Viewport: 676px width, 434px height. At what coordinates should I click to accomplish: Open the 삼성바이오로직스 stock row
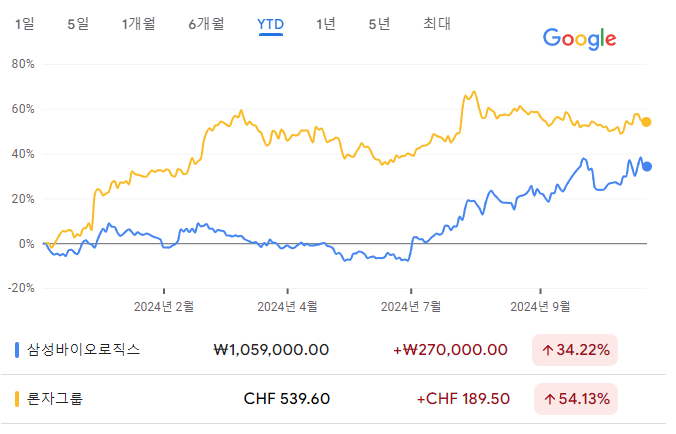pos(333,350)
